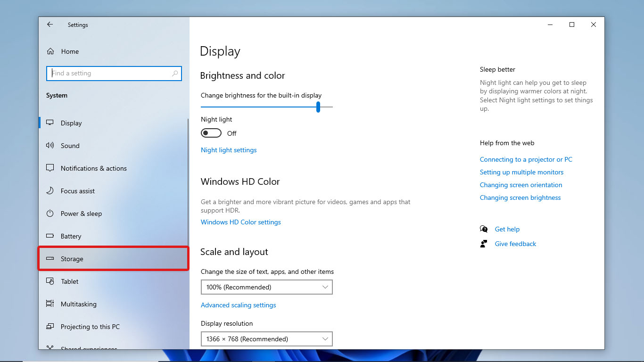Open Advanced scaling settings link
Image resolution: width=644 pixels, height=362 pixels.
[239, 305]
